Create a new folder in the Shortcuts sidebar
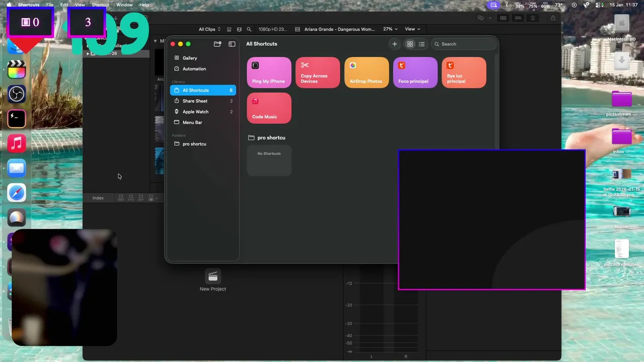The height and width of the screenshot is (362, 644). point(217,44)
